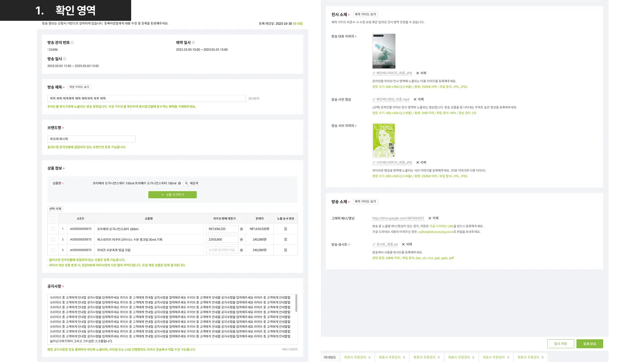Click the reorder handle in product row 1
The height and width of the screenshot is (362, 644).
[x=285, y=229]
